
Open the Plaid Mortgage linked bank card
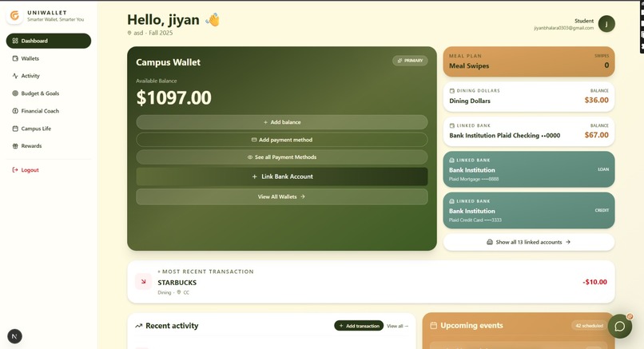[x=529, y=169]
